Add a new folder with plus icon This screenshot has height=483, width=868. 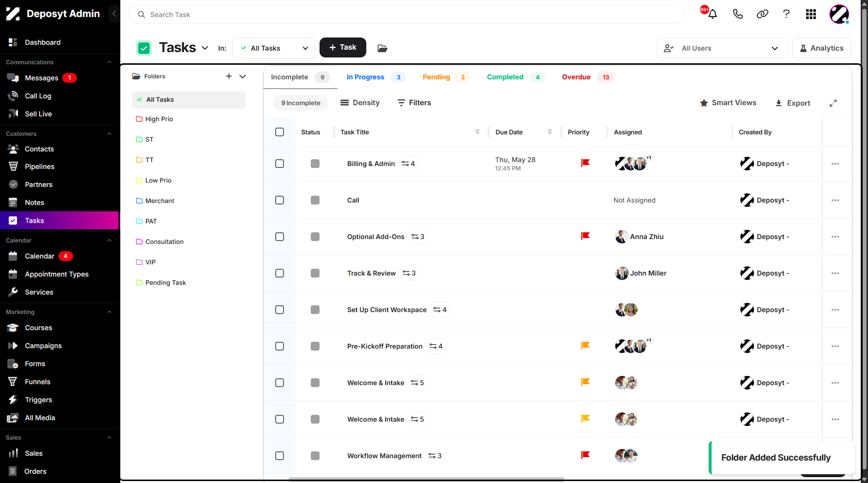click(x=229, y=76)
